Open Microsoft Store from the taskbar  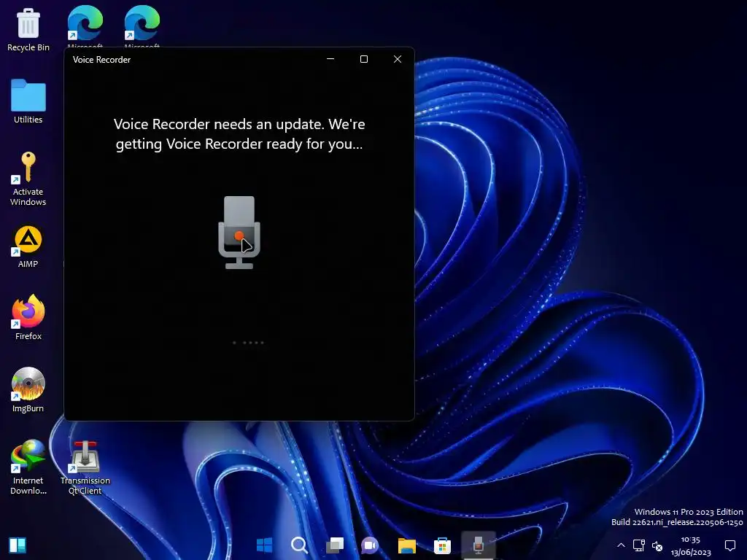click(x=442, y=545)
